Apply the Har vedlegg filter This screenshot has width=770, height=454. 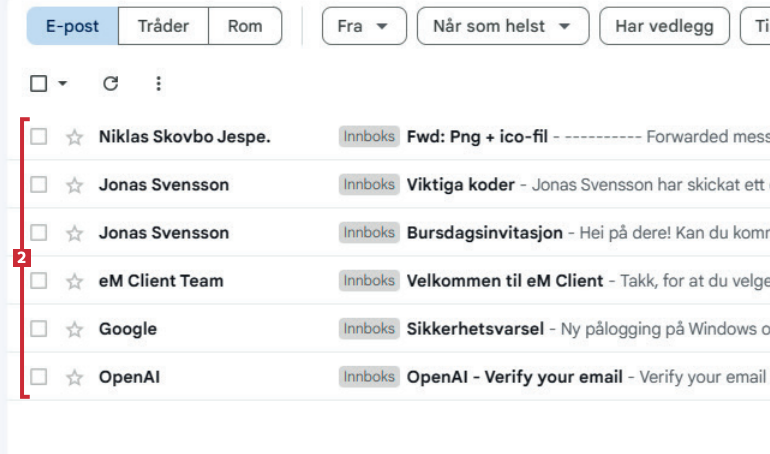pyautogui.click(x=664, y=26)
